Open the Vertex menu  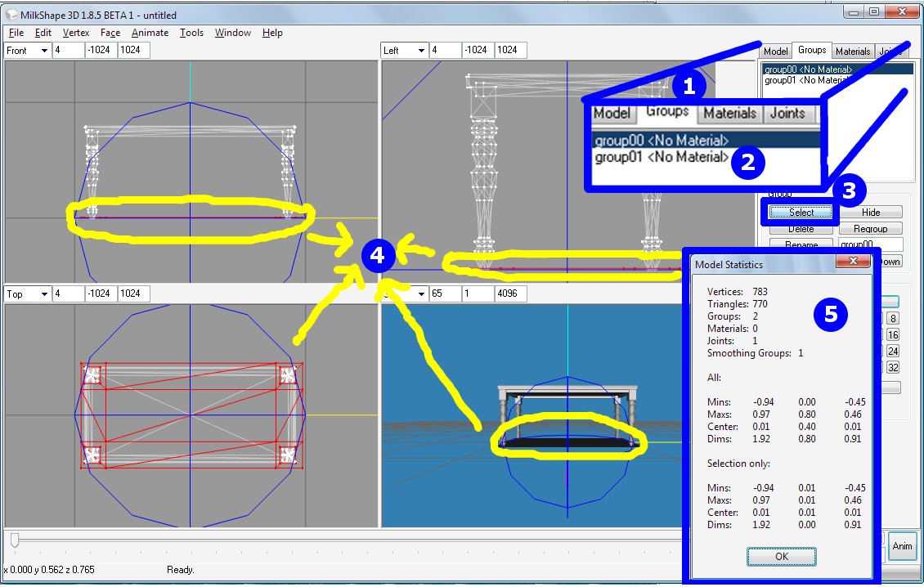point(76,33)
